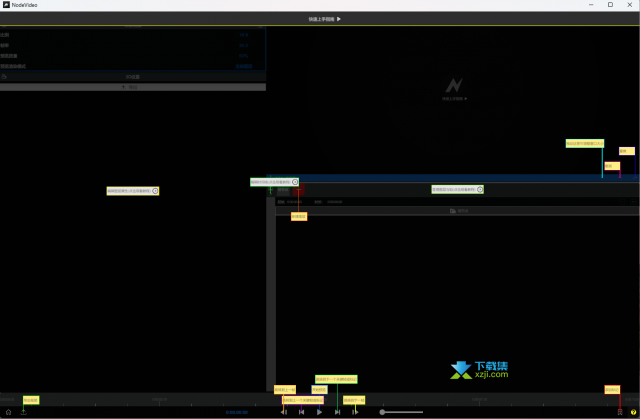Open the 3D settings row
Screen dimensions: 640x419
pyautogui.click(x=133, y=77)
